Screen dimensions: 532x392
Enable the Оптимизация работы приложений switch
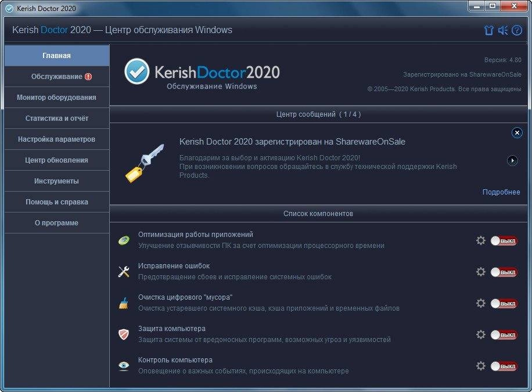coord(504,241)
